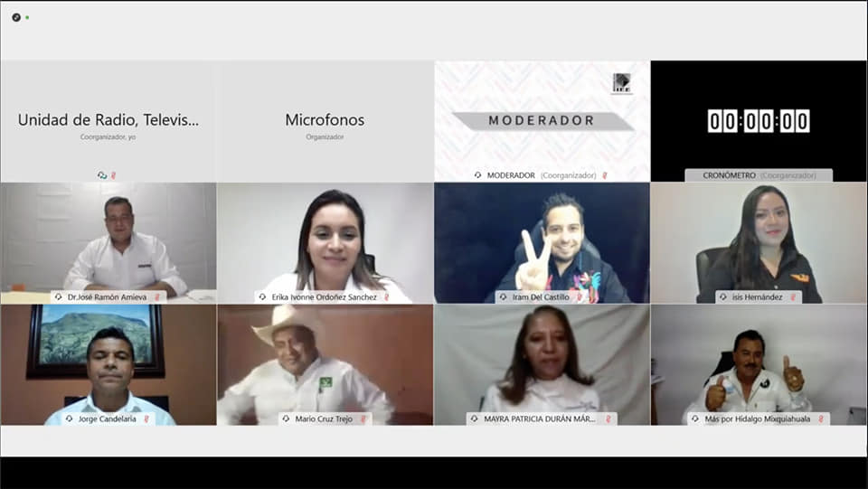Click the 'Iram Del Castillo' name label

541,297
